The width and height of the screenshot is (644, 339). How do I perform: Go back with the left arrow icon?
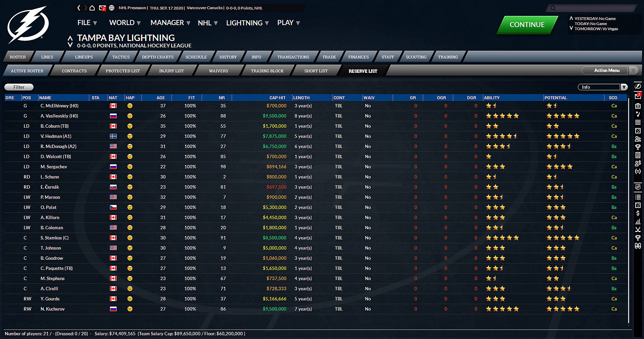click(x=79, y=8)
